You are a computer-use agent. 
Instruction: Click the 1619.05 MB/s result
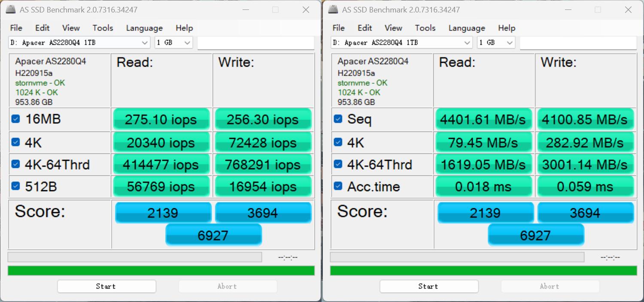coord(483,164)
